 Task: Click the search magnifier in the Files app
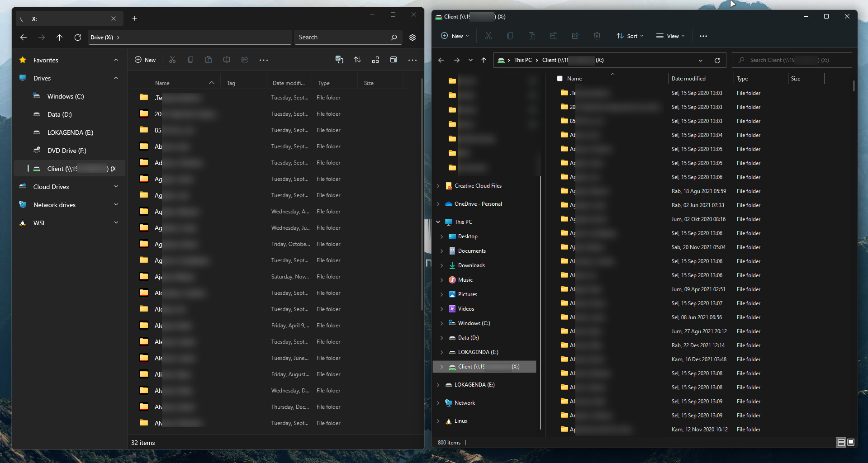tap(394, 38)
